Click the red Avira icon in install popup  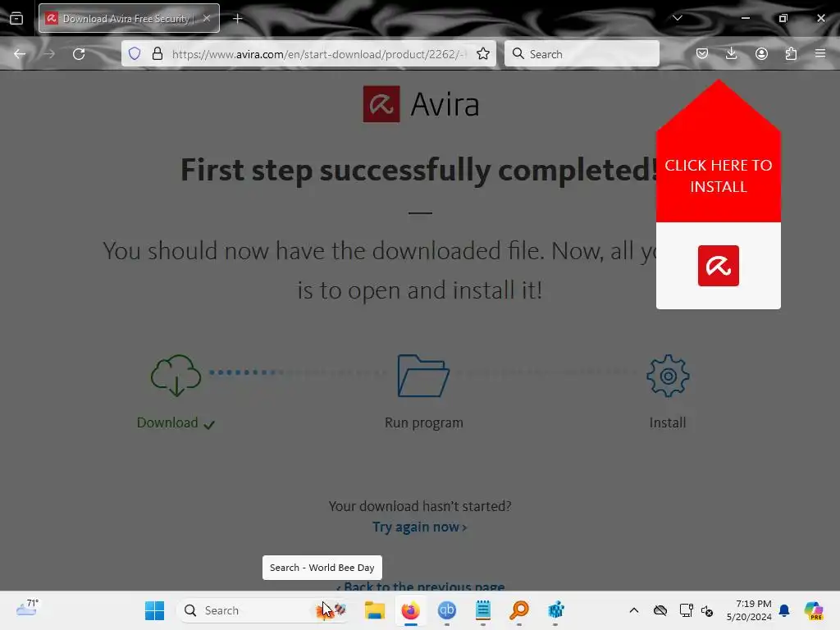[719, 266]
